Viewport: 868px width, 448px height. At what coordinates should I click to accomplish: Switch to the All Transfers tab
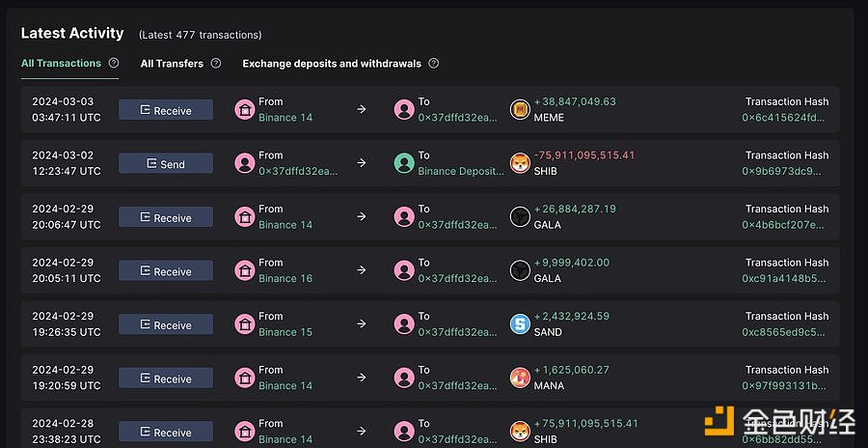(x=173, y=63)
